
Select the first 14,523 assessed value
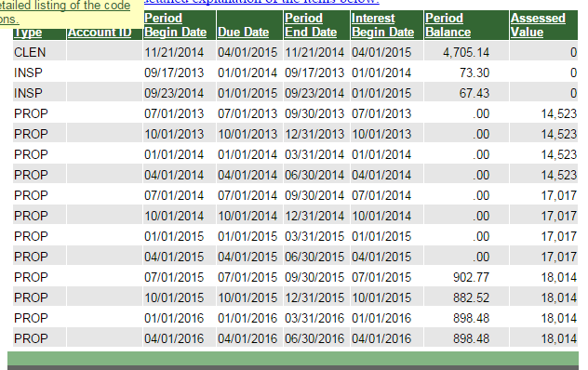coord(543,113)
